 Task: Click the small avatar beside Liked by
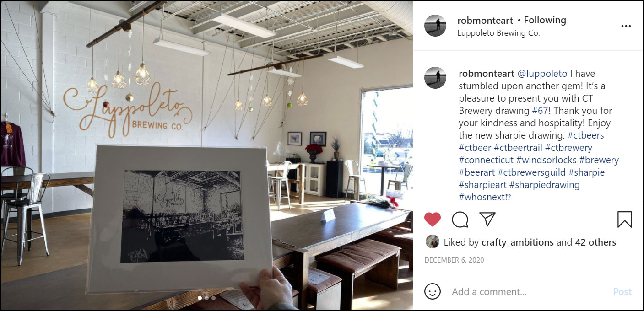[x=433, y=242]
